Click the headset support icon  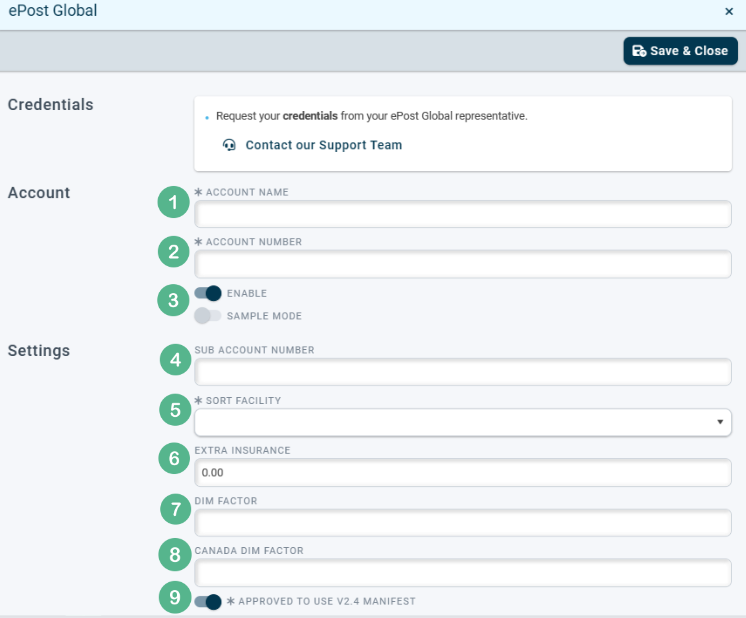[x=230, y=145]
